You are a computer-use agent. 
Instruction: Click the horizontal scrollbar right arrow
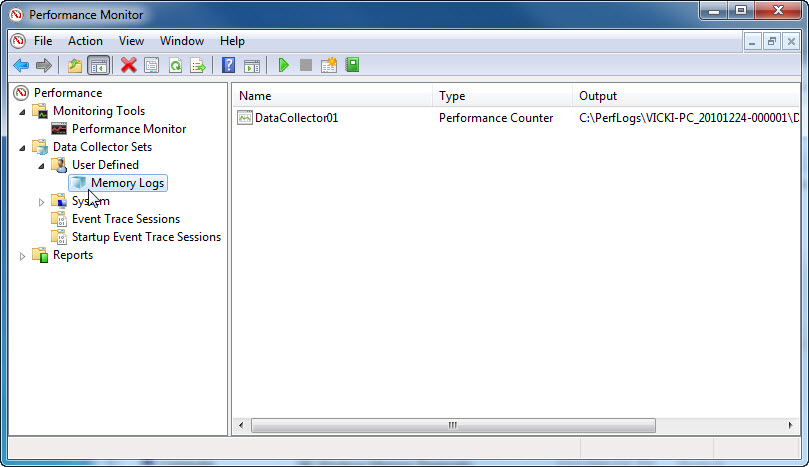790,426
